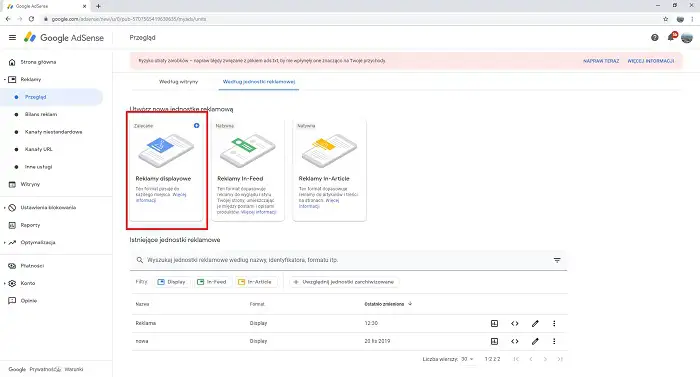This screenshot has height=377, width=700.
Task: Create a Reklamy In-Feed ad unit
Action: click(x=248, y=170)
